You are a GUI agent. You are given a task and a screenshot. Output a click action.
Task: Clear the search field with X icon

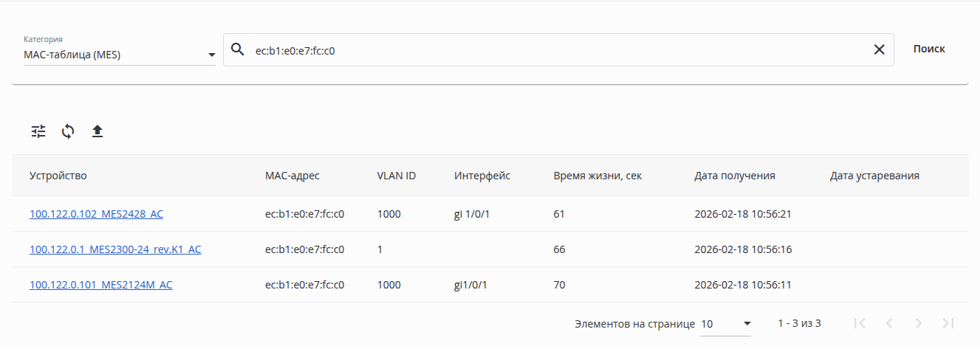pyautogui.click(x=879, y=49)
